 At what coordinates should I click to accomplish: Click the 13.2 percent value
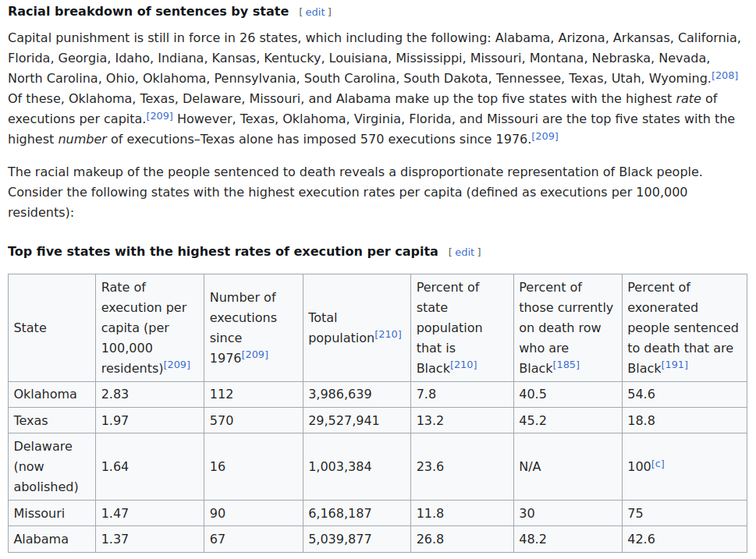[x=430, y=420]
